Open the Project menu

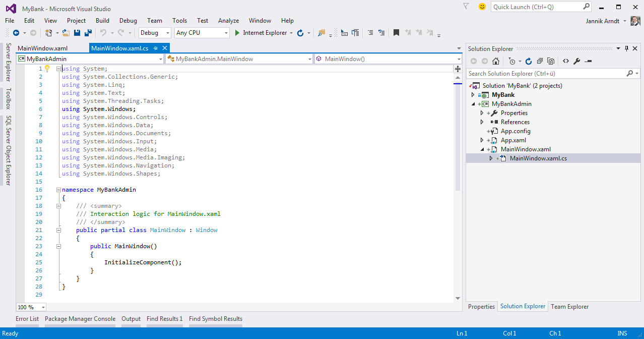[x=76, y=21]
